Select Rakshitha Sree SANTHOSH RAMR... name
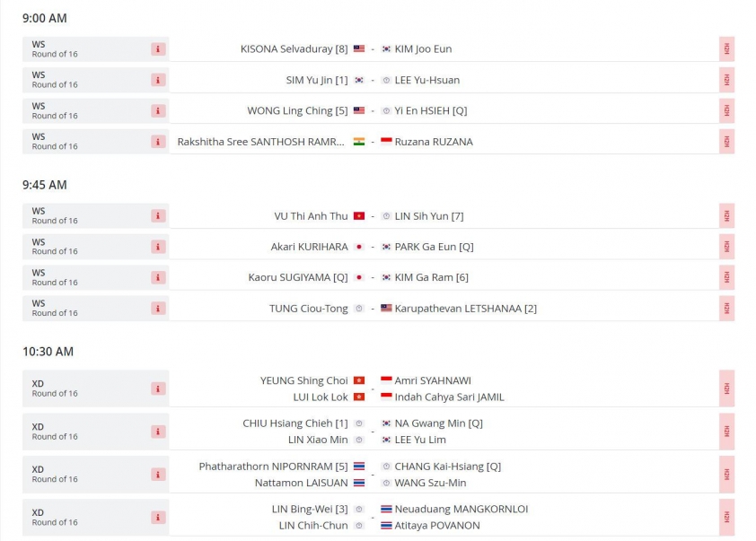Image resolution: width=756 pixels, height=541 pixels. click(x=261, y=142)
